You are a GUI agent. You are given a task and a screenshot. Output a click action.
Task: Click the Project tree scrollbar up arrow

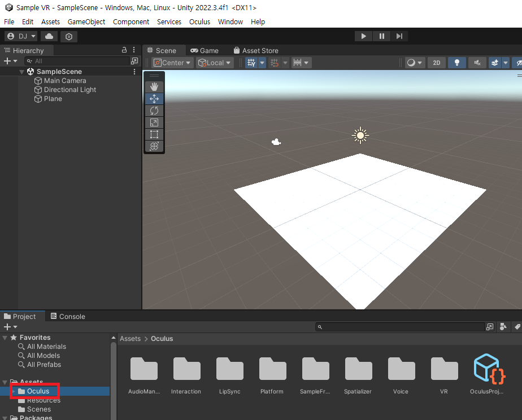(114, 338)
